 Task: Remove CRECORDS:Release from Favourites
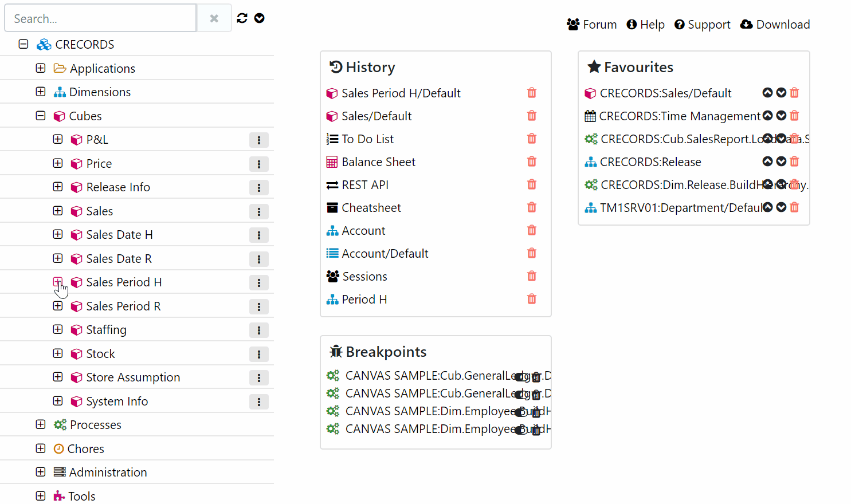[x=794, y=162]
